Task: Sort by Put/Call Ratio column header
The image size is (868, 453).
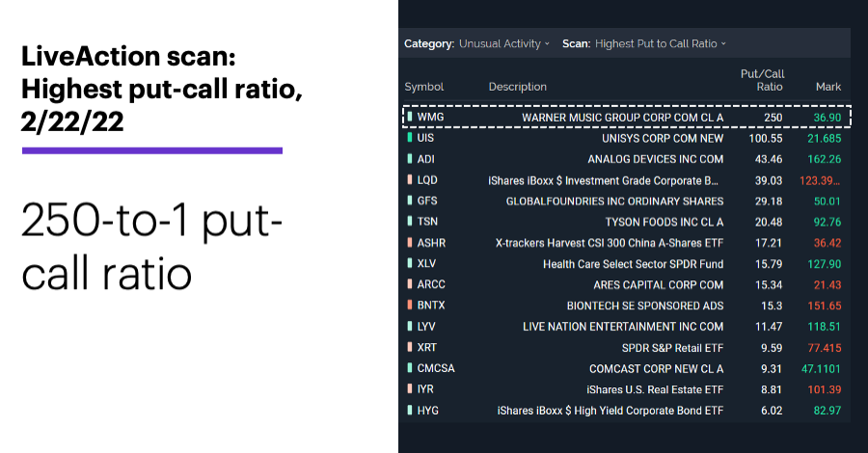Action: click(762, 80)
